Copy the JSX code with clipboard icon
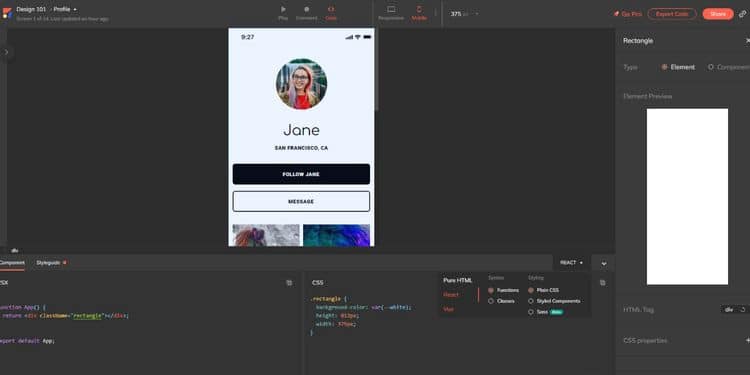This screenshot has width=750, height=375. coord(289,283)
